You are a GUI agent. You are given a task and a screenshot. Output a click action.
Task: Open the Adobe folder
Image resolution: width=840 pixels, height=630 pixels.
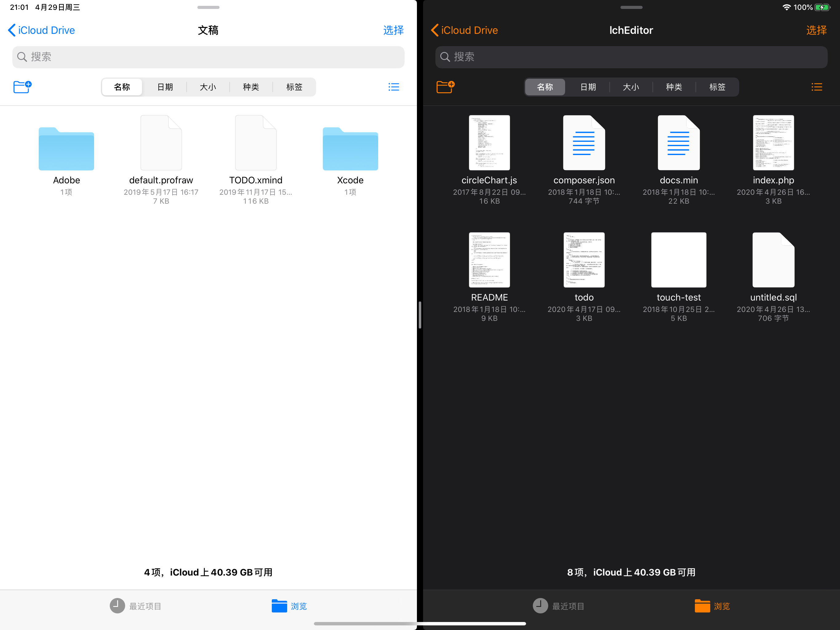pos(66,149)
